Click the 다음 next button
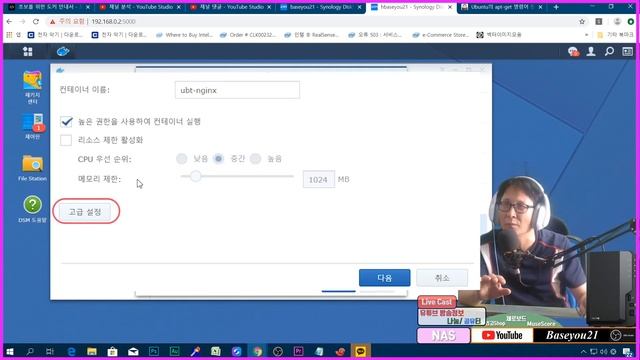 coord(384,278)
